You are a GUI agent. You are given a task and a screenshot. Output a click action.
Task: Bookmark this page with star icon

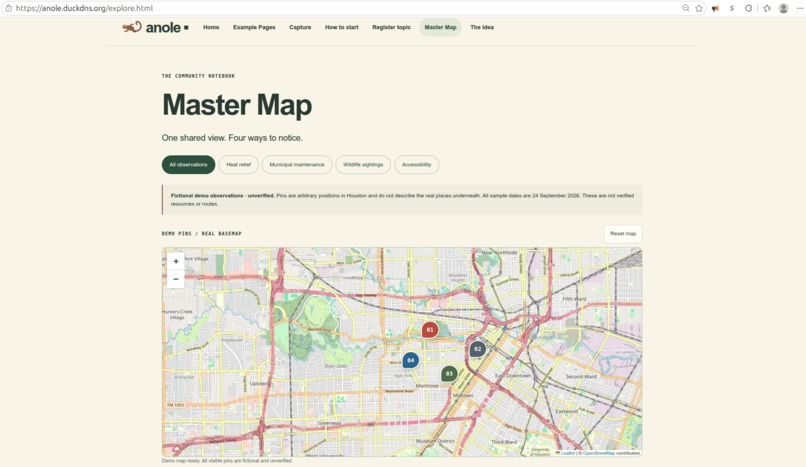(x=699, y=8)
